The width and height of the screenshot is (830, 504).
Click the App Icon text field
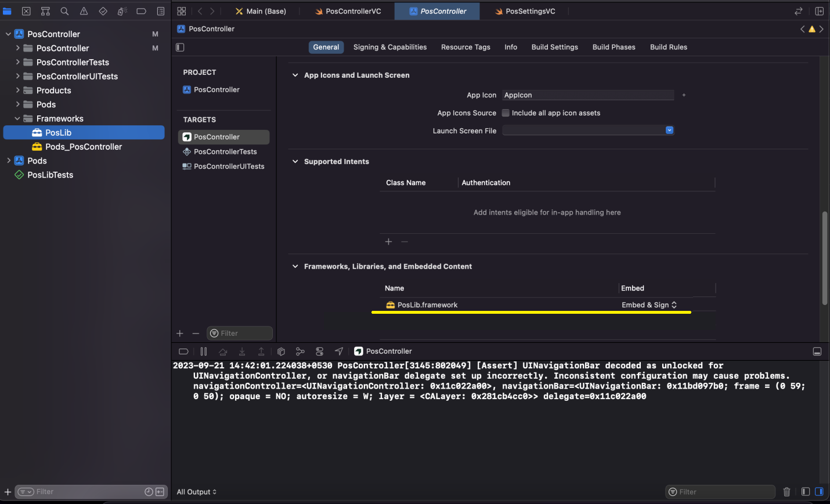[588, 95]
